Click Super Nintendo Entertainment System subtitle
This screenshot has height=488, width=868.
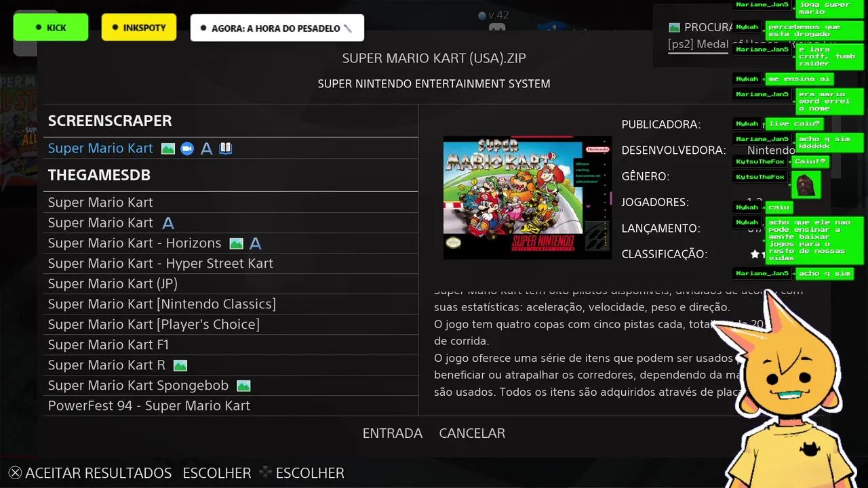point(434,84)
